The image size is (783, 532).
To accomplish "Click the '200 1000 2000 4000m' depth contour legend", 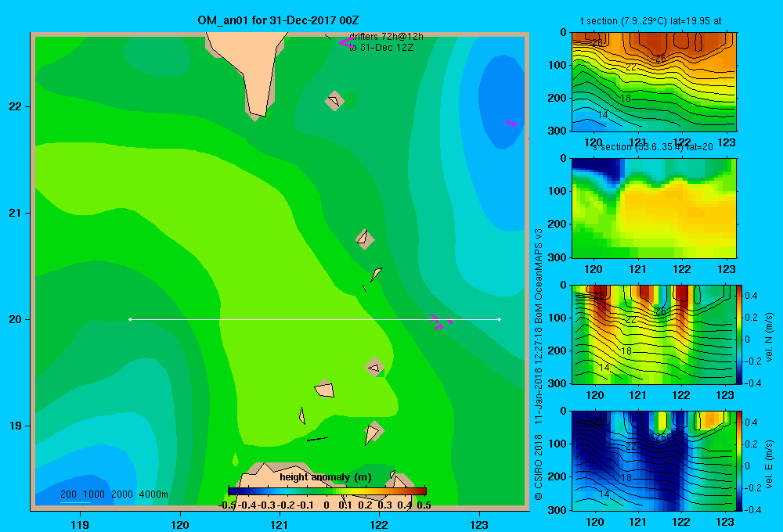I will (x=114, y=494).
